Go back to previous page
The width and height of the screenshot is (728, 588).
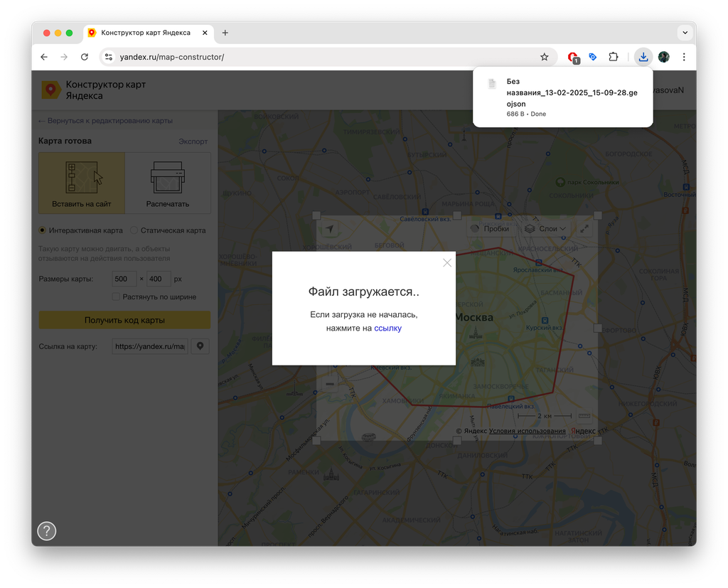click(x=44, y=57)
